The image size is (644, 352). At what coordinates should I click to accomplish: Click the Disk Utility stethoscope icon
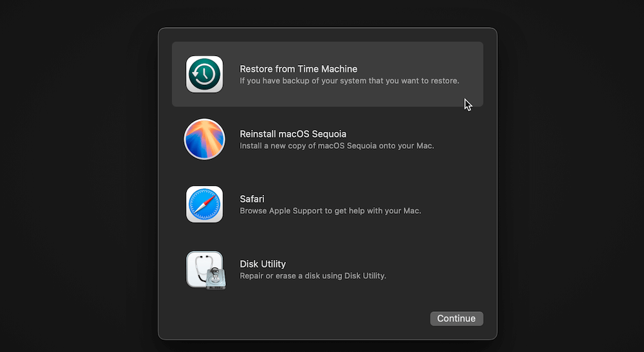206,270
